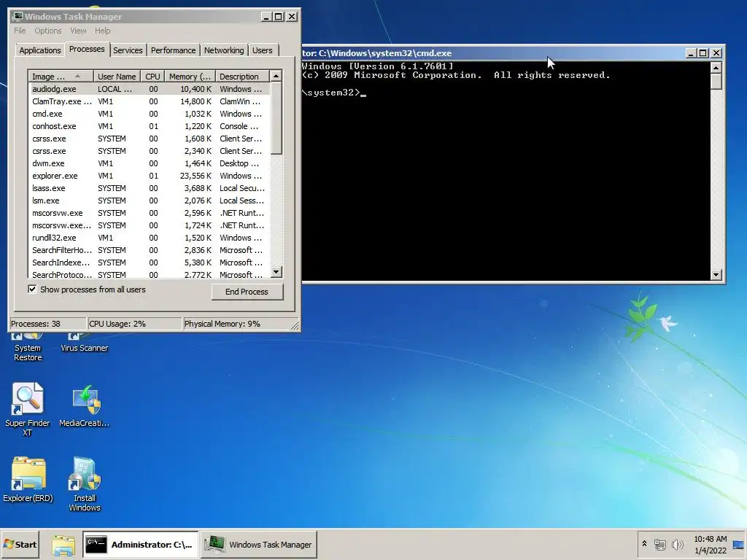Click the 23,556 K memory value
This screenshot has height=560, width=747.
196,176
